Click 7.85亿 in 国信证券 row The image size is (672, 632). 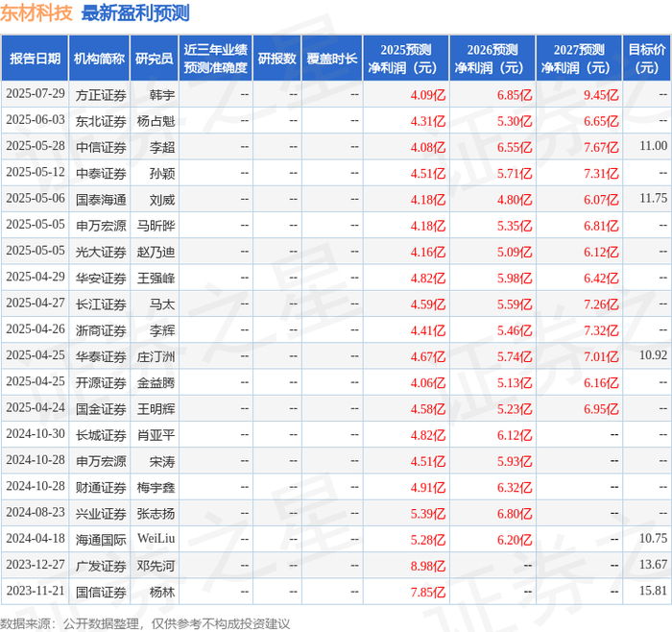pos(428,592)
